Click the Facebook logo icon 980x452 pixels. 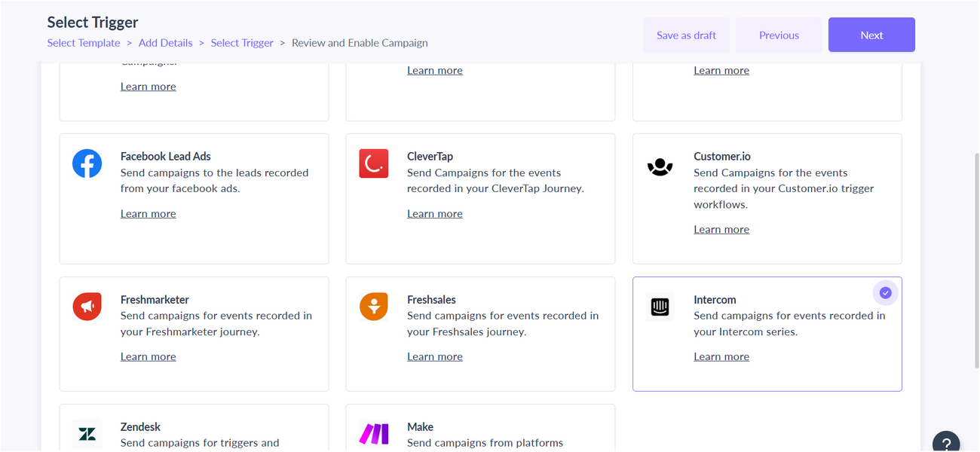[87, 163]
